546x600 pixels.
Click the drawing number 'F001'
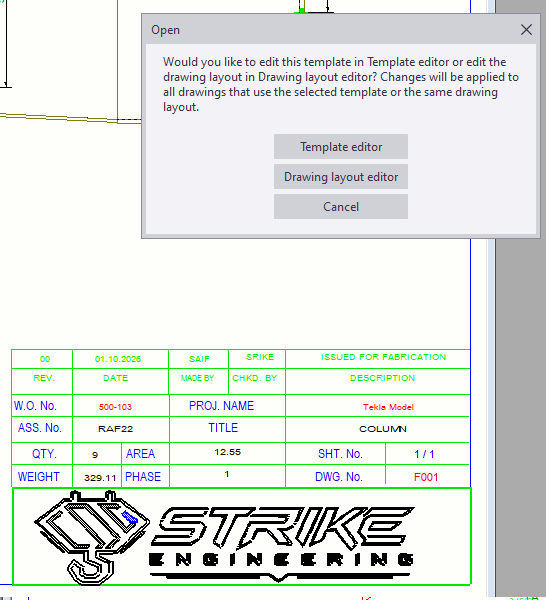[x=426, y=477]
